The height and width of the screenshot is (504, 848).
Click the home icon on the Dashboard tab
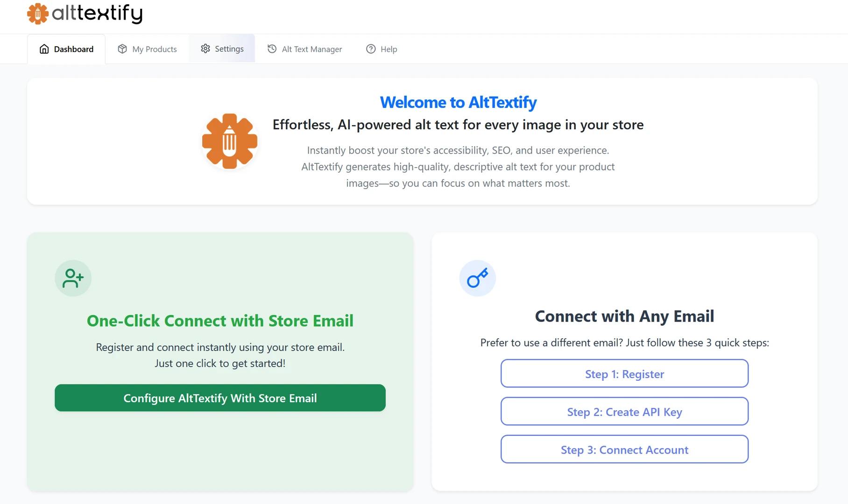(44, 49)
